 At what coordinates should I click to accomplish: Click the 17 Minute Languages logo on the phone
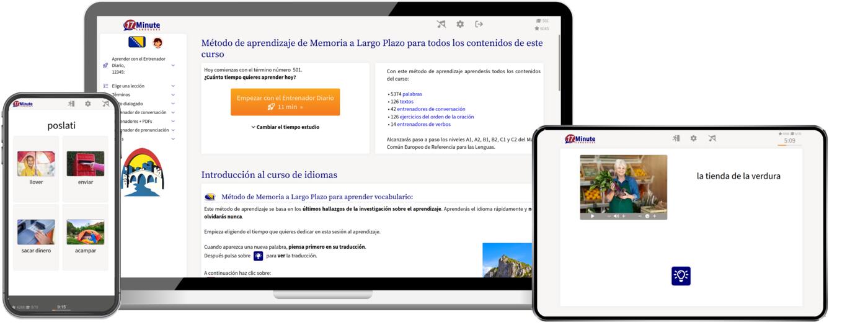[x=22, y=104]
